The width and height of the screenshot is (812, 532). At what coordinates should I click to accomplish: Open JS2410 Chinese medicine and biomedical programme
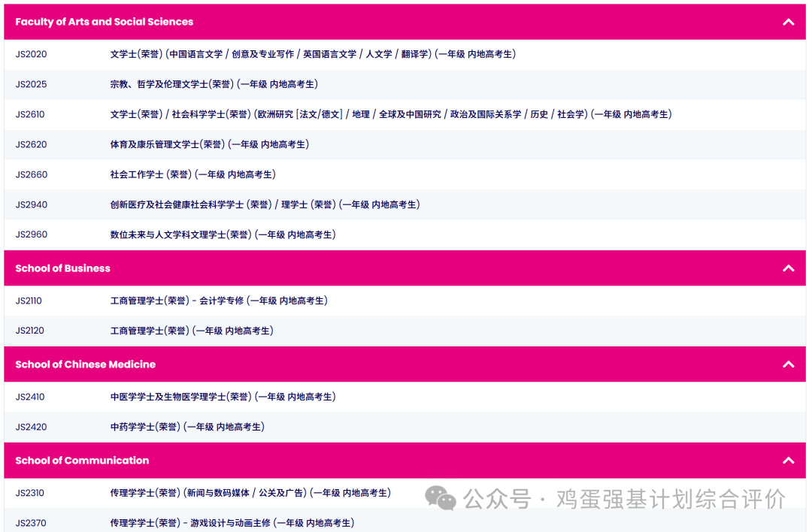(x=223, y=397)
